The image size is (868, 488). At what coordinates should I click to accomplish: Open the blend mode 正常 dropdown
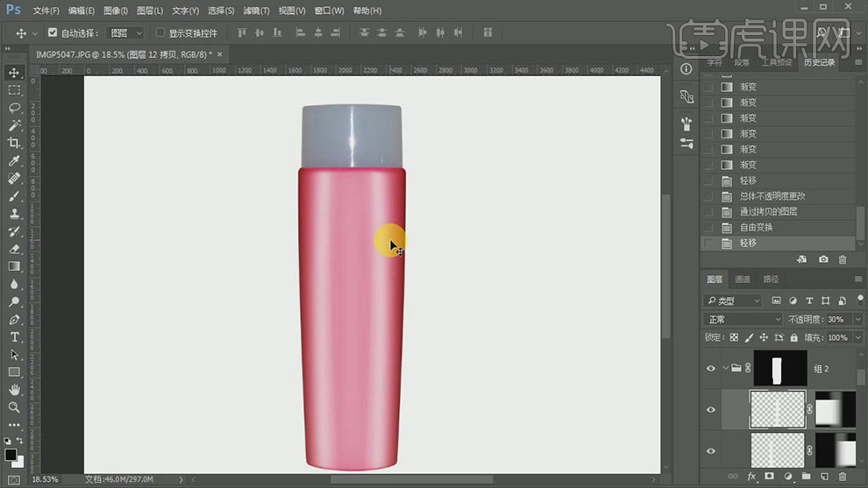tap(743, 320)
